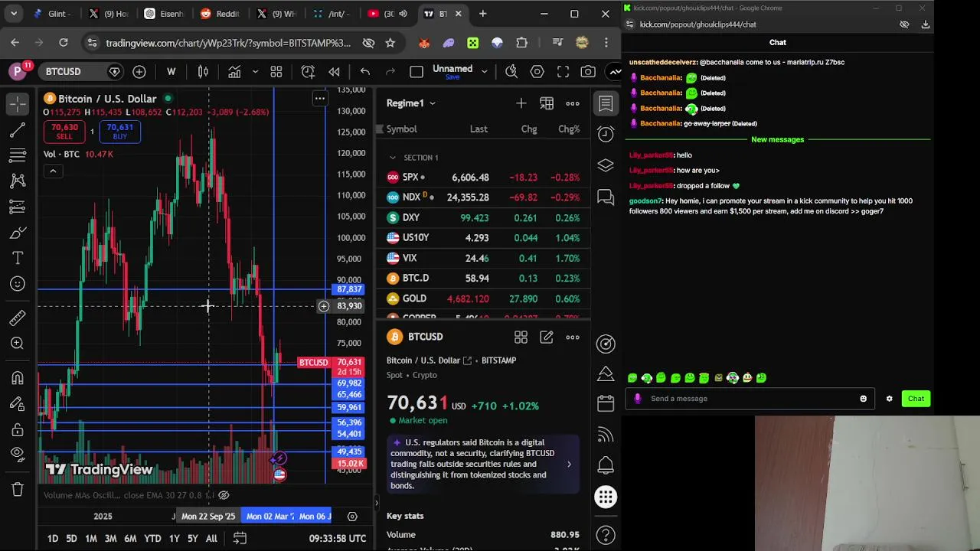Screen dimensions: 980x551
Task: Collapse the chart legend with arrow
Action: (53, 171)
